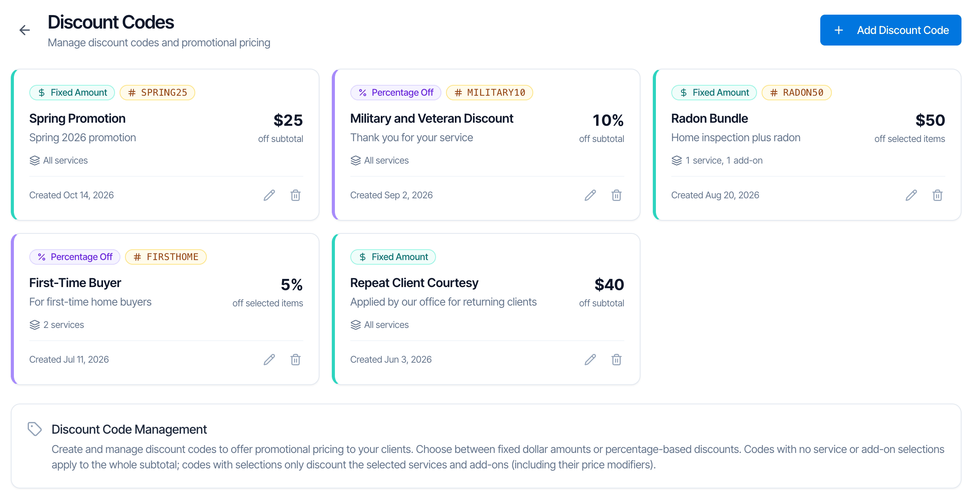Click Percentage Off badge on First-Time Buyer
Viewport: 980px width, 490px height.
(75, 257)
